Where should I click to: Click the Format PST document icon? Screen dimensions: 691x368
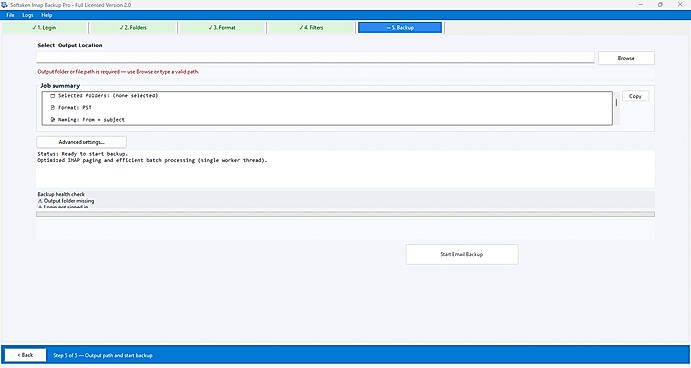pos(52,108)
